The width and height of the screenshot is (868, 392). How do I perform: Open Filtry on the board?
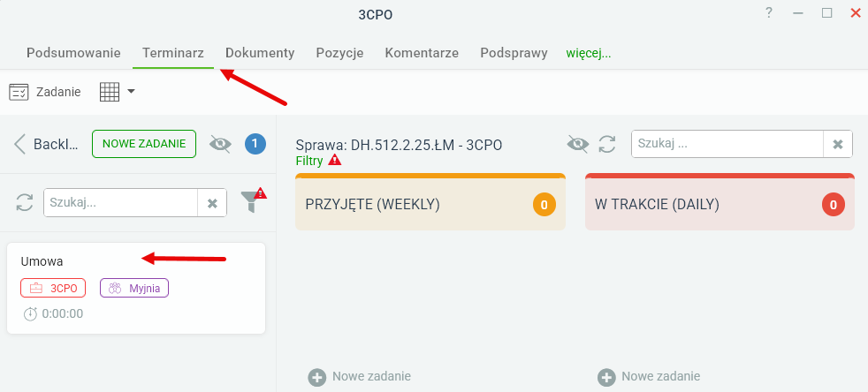tap(309, 161)
